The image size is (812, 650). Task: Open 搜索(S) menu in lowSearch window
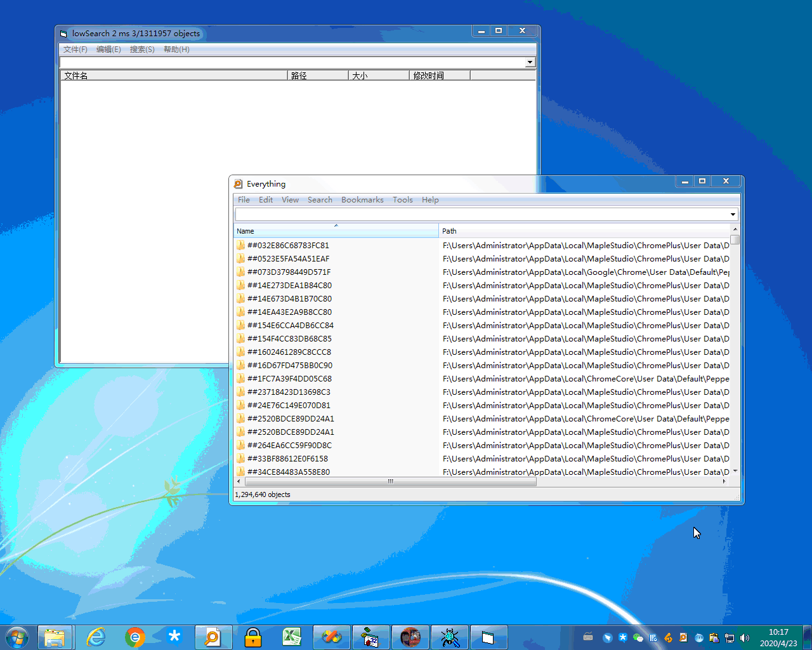(x=142, y=50)
